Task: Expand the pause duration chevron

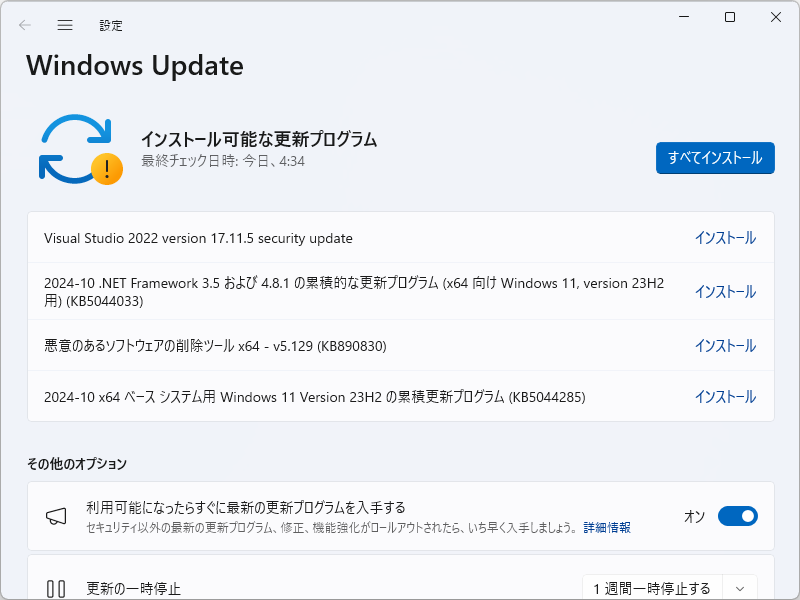Action: (x=740, y=589)
